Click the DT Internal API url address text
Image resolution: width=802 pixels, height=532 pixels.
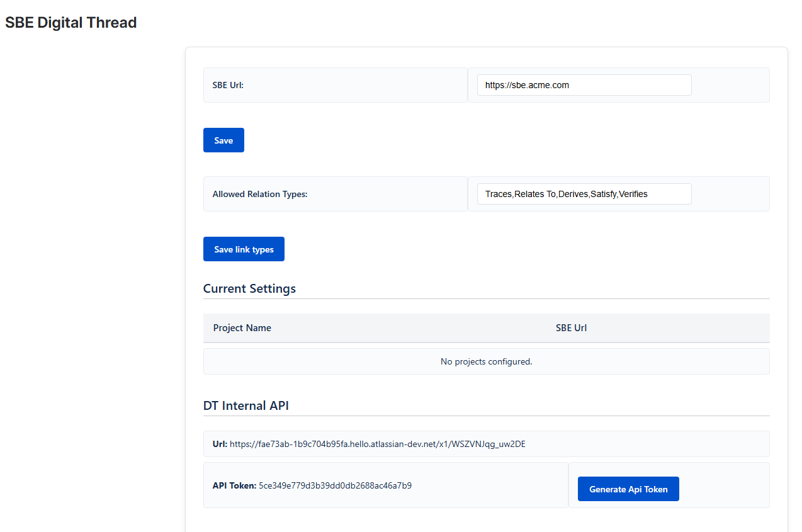click(x=378, y=444)
